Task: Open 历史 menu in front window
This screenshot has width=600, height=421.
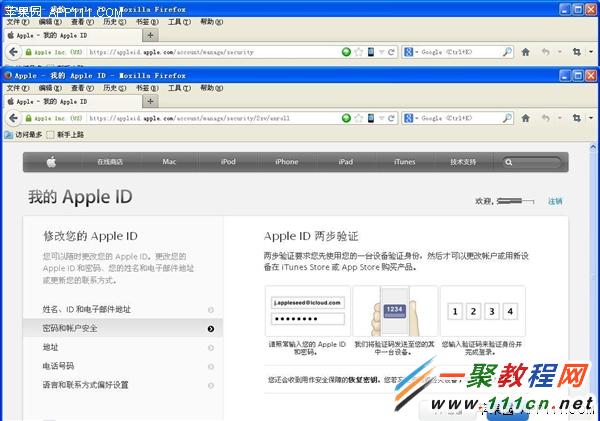Action: [114, 88]
